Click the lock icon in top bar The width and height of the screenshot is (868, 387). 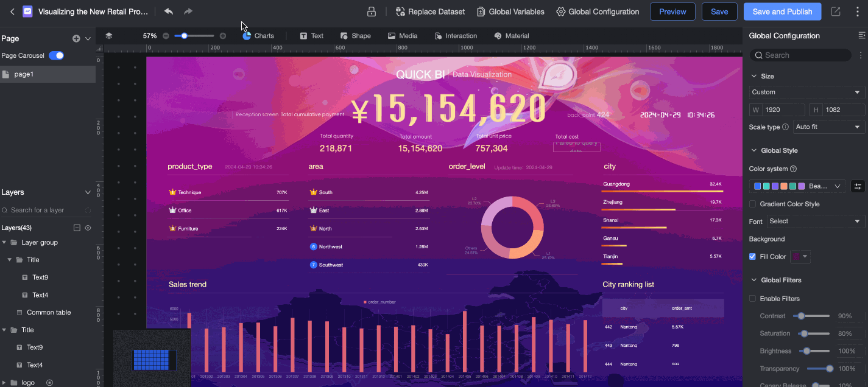(x=371, y=12)
